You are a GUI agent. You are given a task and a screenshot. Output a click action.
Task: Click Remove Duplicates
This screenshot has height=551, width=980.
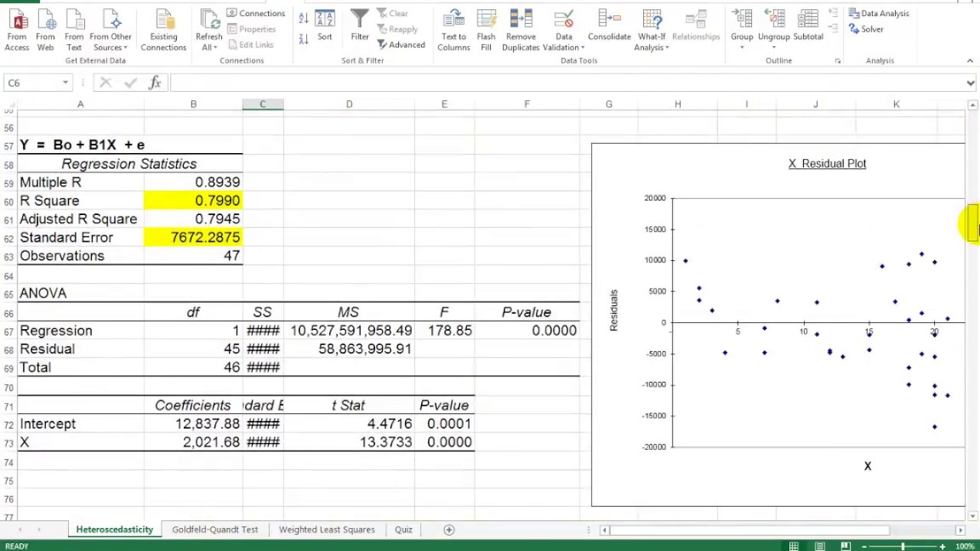tap(521, 31)
